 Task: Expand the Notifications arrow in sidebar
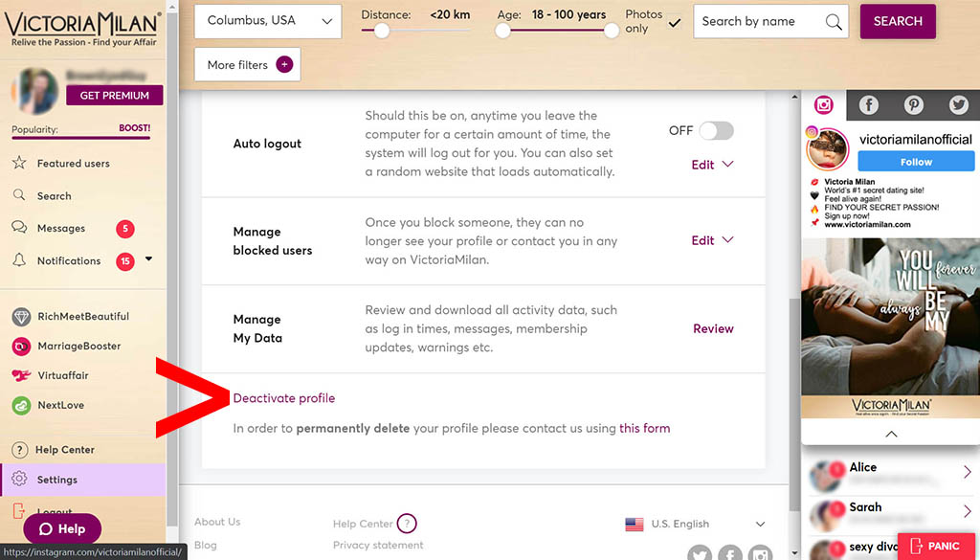pos(148,259)
